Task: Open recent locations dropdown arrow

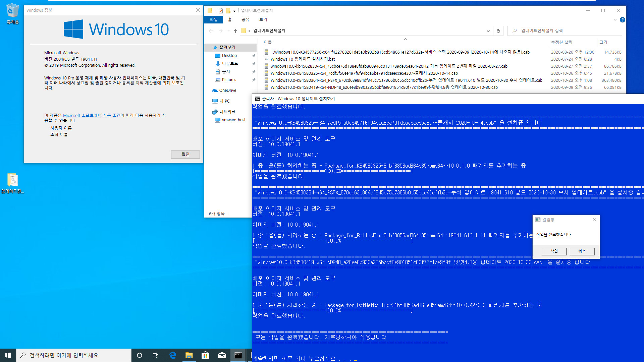Action: [x=228, y=31]
